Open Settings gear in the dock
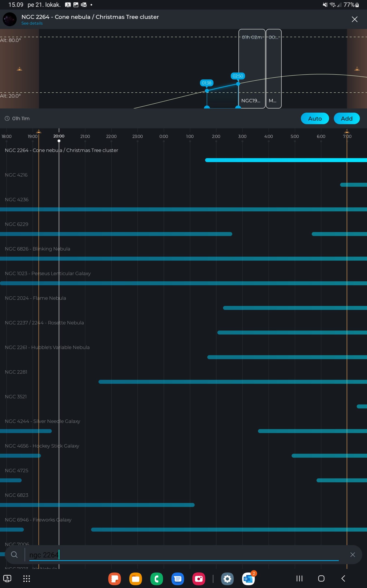 click(227, 579)
